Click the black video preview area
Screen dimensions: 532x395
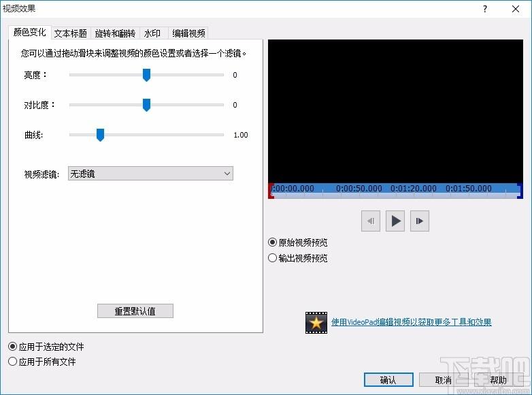click(395, 112)
